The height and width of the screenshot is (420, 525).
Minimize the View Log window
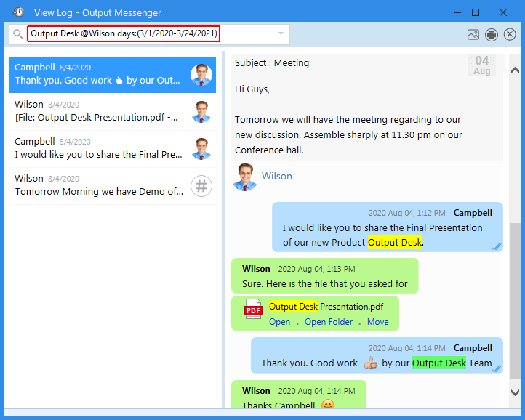[457, 12]
